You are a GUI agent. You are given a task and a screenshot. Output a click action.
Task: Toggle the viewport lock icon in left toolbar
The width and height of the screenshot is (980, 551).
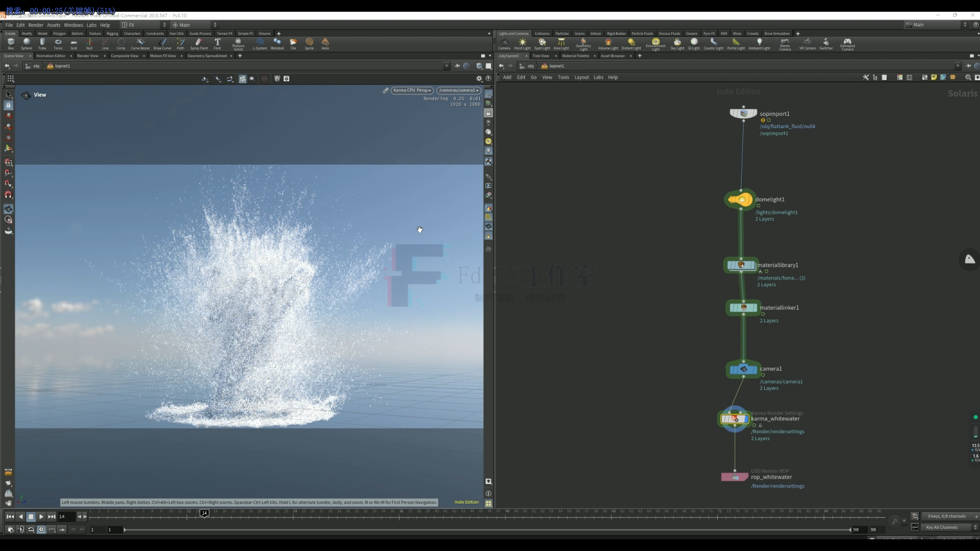click(8, 105)
